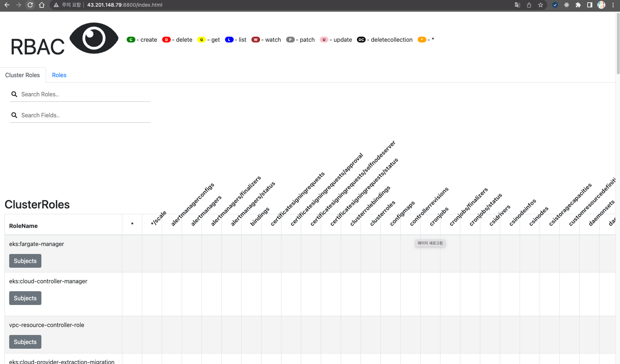Open Subjects for eks:cloud-controller-manager

[x=25, y=298]
